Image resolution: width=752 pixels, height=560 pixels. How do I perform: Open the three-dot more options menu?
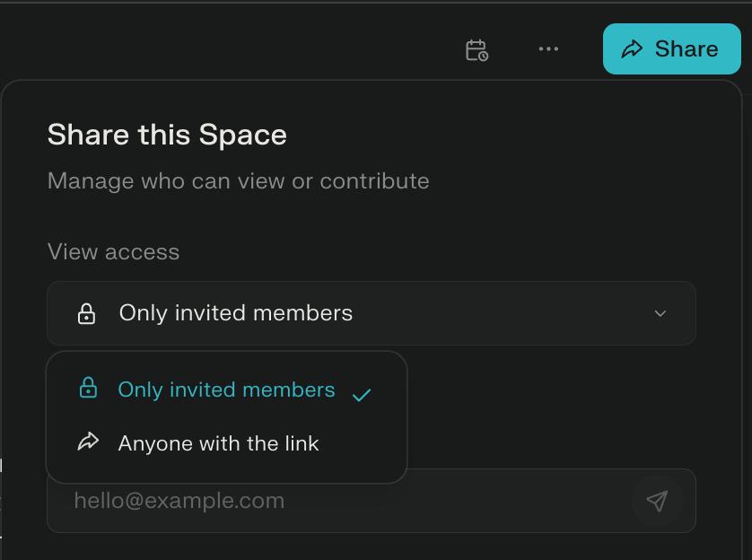(x=548, y=49)
